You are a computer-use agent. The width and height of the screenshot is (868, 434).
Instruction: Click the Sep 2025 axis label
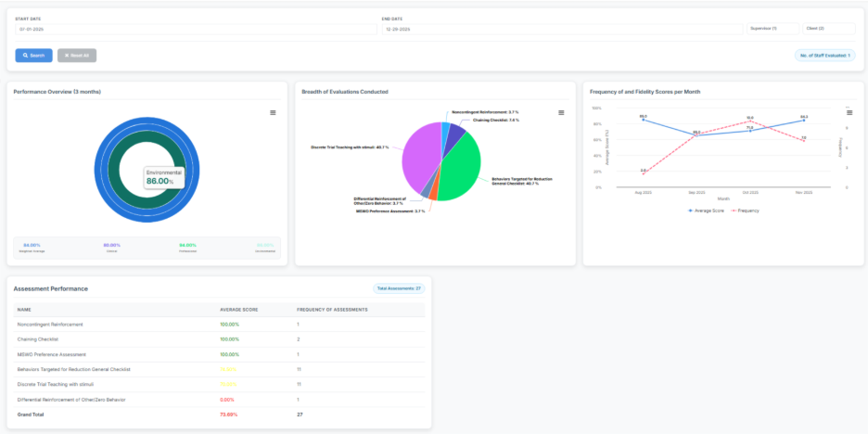pyautogui.click(x=696, y=193)
